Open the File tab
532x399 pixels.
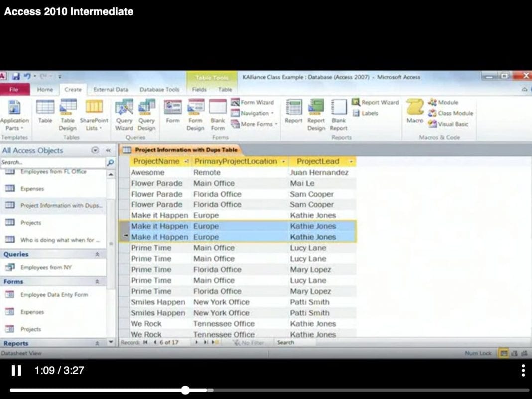click(14, 89)
